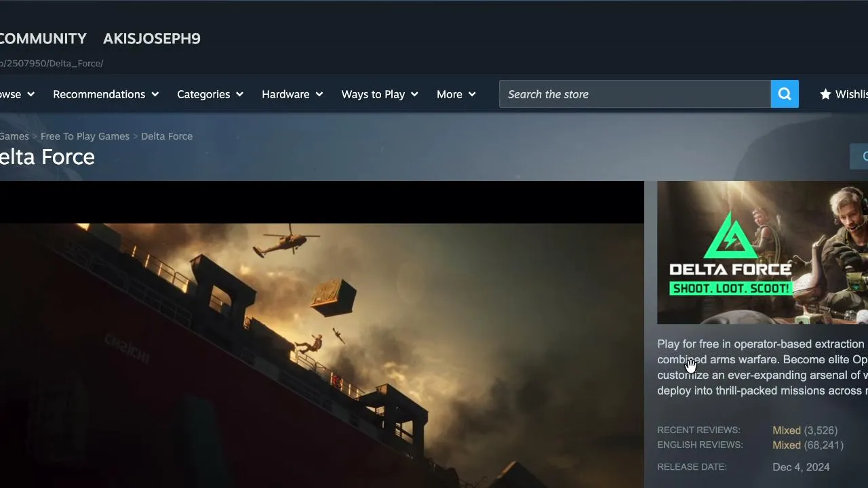Expand the More dropdown
Viewport: 868px width, 488px height.
pos(456,94)
